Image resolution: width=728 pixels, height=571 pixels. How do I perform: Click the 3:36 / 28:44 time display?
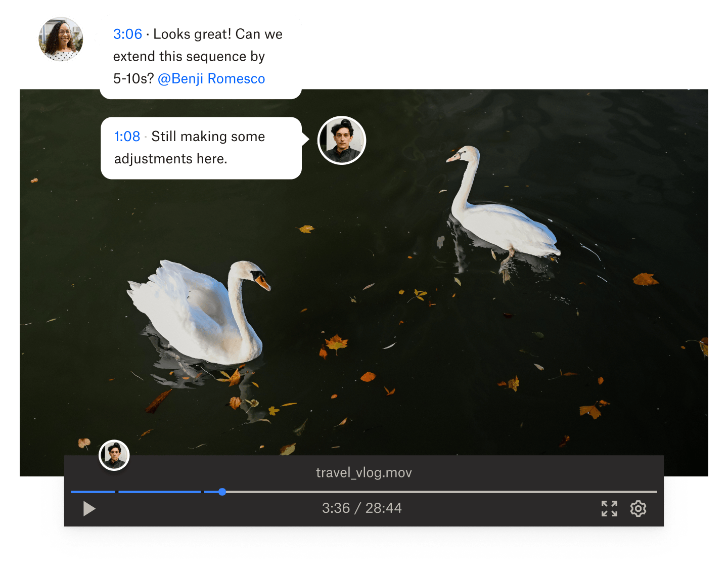click(x=362, y=508)
